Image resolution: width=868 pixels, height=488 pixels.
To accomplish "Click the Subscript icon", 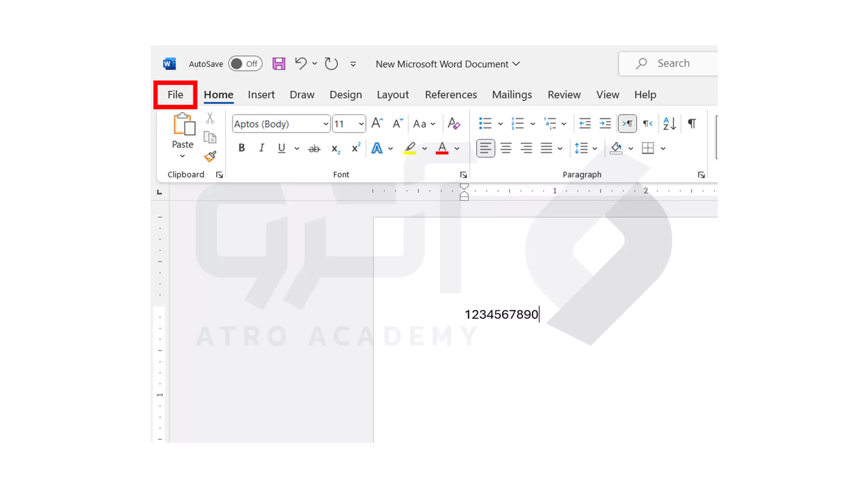I will pyautogui.click(x=335, y=148).
